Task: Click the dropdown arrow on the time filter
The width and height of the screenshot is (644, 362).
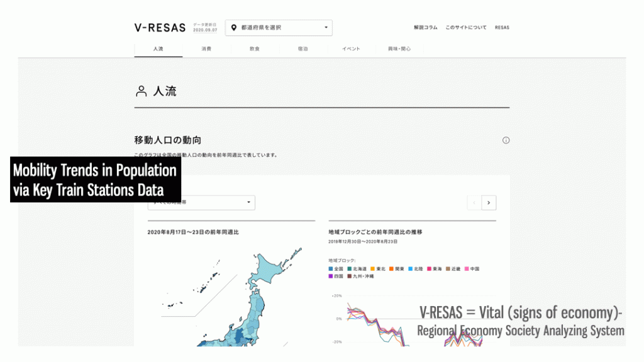Action: coord(249,202)
